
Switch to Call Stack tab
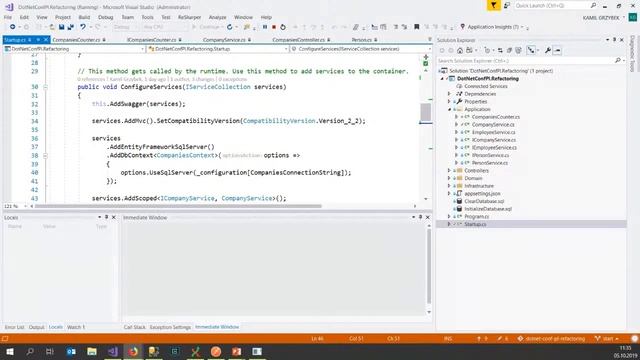tap(134, 327)
